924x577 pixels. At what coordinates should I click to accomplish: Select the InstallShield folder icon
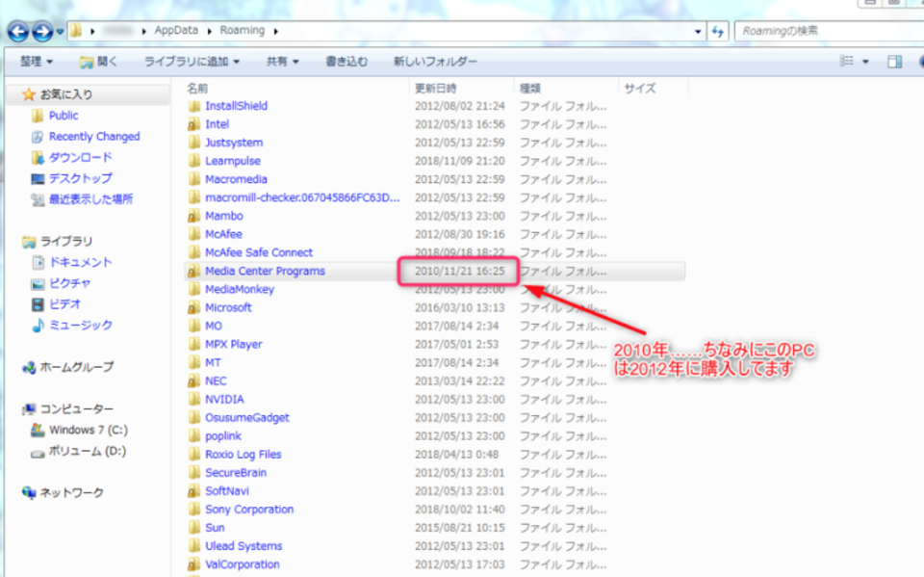193,106
